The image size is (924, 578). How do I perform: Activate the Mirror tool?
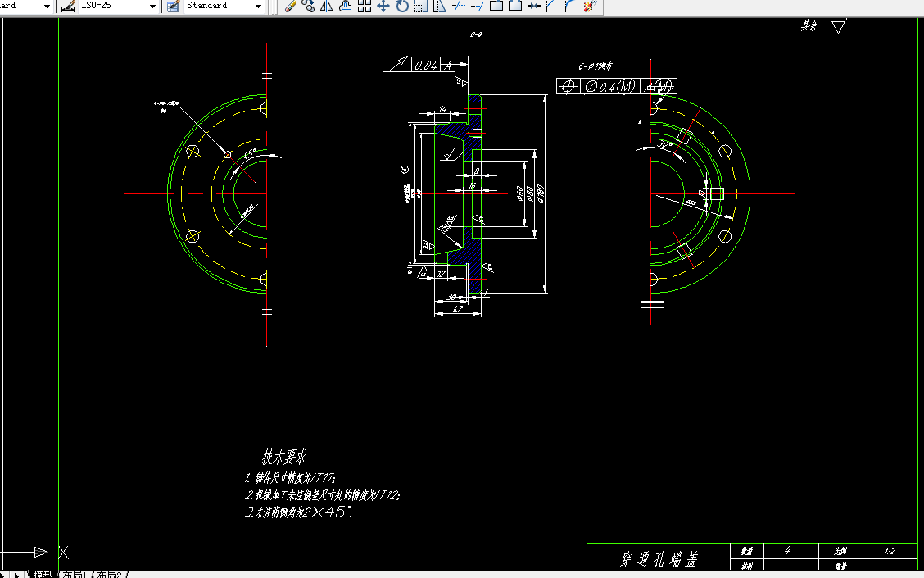point(327,6)
